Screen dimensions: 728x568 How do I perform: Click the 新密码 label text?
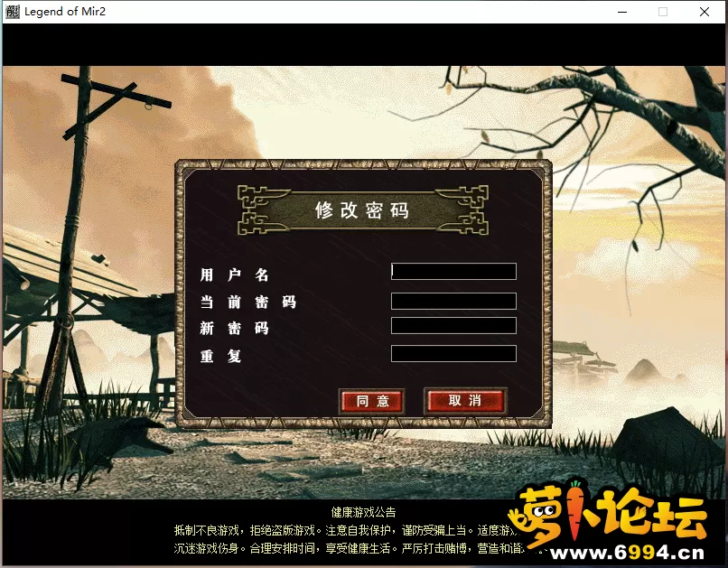(235, 329)
